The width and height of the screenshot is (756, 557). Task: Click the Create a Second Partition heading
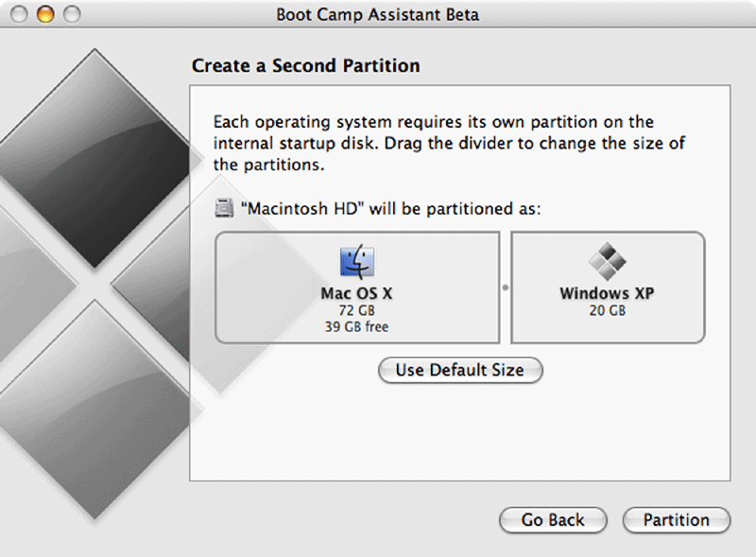tap(305, 66)
